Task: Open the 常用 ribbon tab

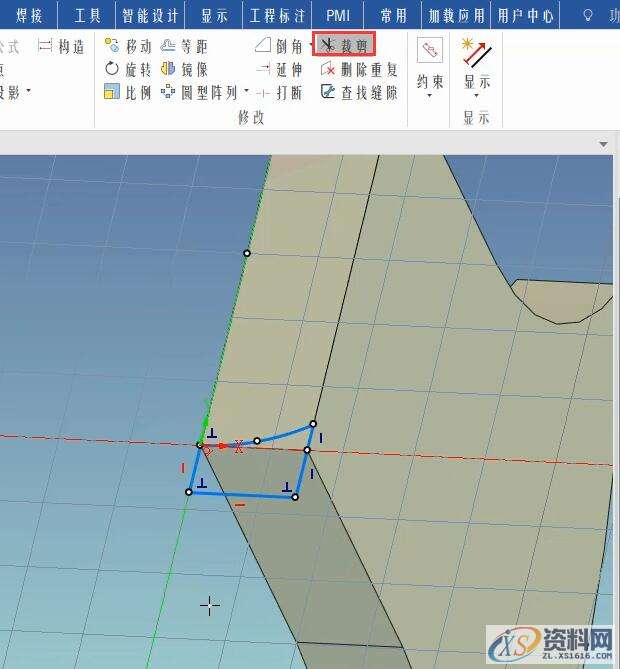Action: tap(393, 16)
